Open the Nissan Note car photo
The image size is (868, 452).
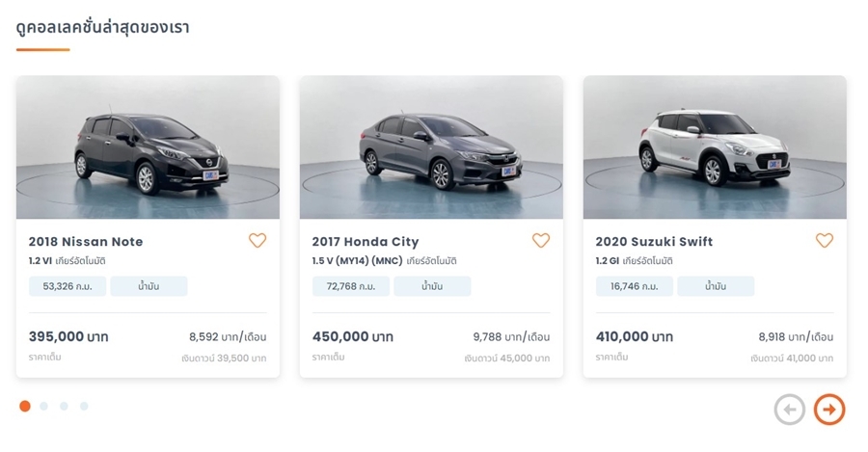148,147
